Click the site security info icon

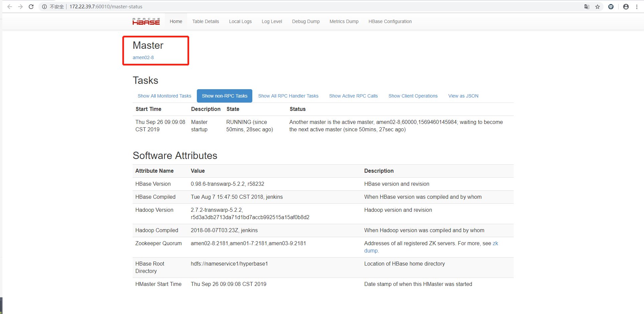click(44, 7)
